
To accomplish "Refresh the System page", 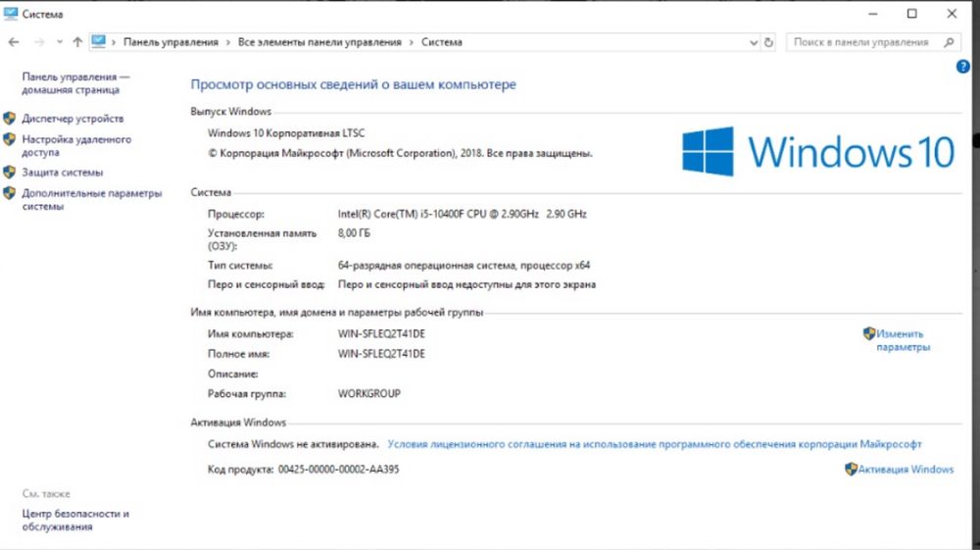I will pyautogui.click(x=768, y=42).
